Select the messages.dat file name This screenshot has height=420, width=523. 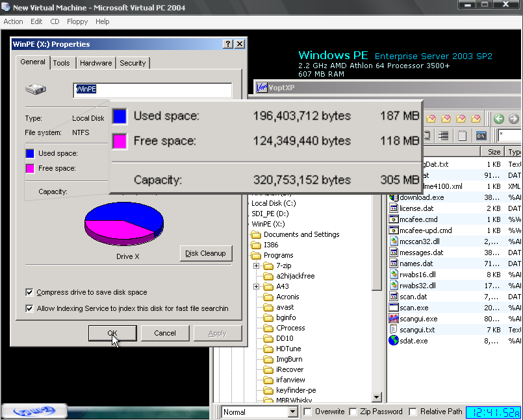pos(421,253)
